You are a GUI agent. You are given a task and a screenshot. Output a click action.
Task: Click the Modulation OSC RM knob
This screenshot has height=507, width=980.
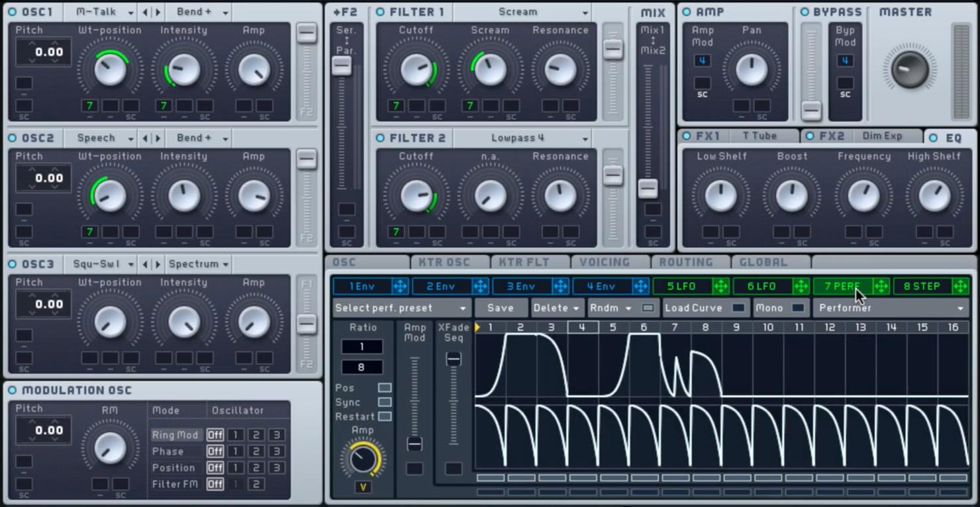click(x=110, y=449)
